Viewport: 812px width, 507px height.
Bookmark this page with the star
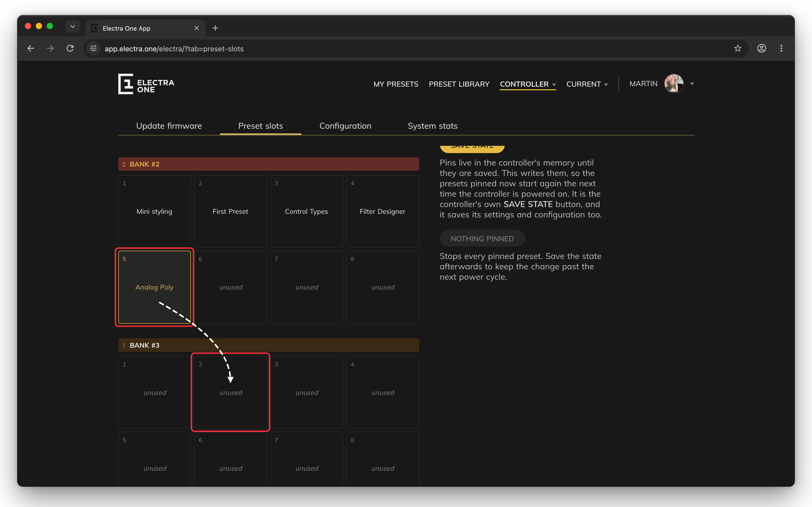738,48
